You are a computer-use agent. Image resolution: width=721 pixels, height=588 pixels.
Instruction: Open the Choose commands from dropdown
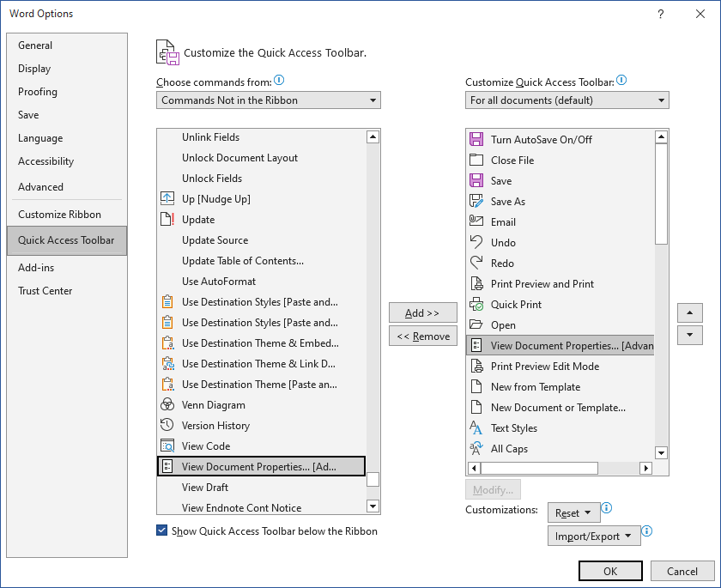(269, 100)
